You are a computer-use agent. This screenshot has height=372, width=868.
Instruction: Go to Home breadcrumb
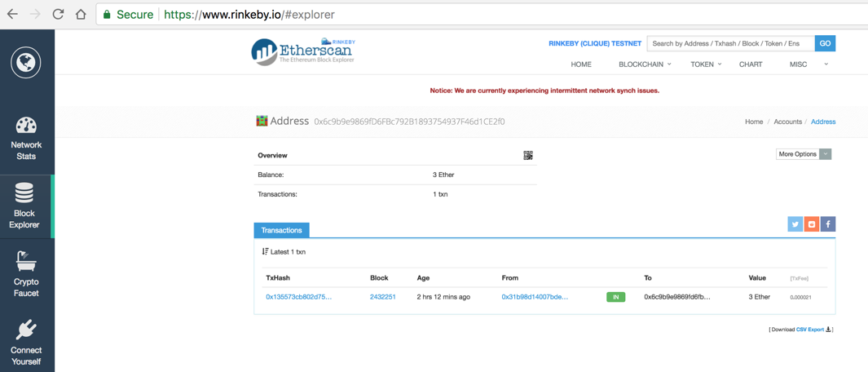click(x=754, y=122)
